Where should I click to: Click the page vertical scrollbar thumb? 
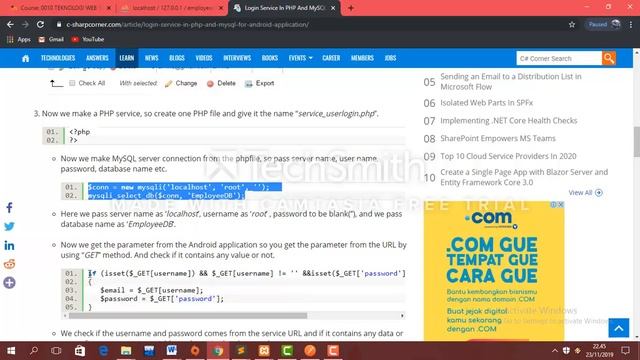(x=636, y=141)
